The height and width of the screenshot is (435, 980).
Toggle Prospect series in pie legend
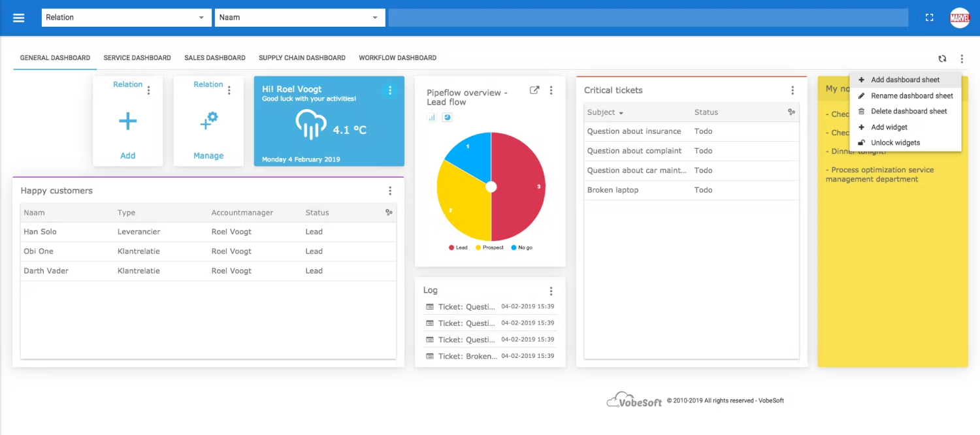(x=489, y=248)
